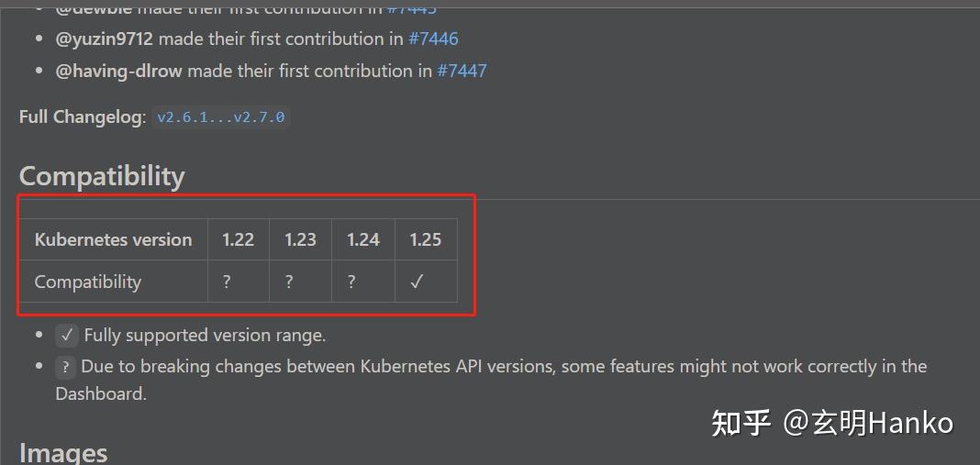Viewport: 980px width, 465px height.
Task: Open the v2.6.1...v2.7.0 changelog comparison
Action: pyautogui.click(x=220, y=117)
